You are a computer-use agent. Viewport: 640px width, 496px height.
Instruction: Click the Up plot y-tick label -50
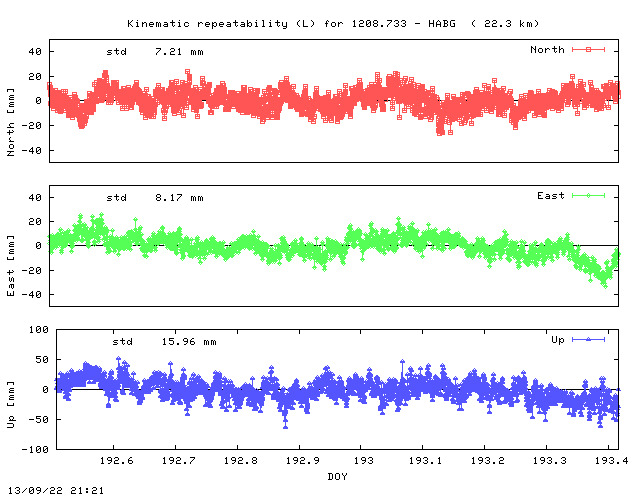pyautogui.click(x=39, y=420)
